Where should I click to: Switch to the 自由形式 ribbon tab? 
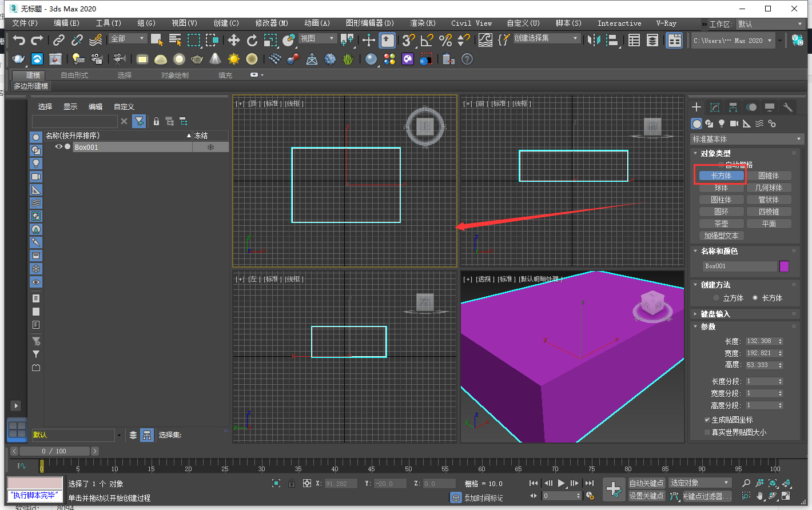(x=74, y=75)
